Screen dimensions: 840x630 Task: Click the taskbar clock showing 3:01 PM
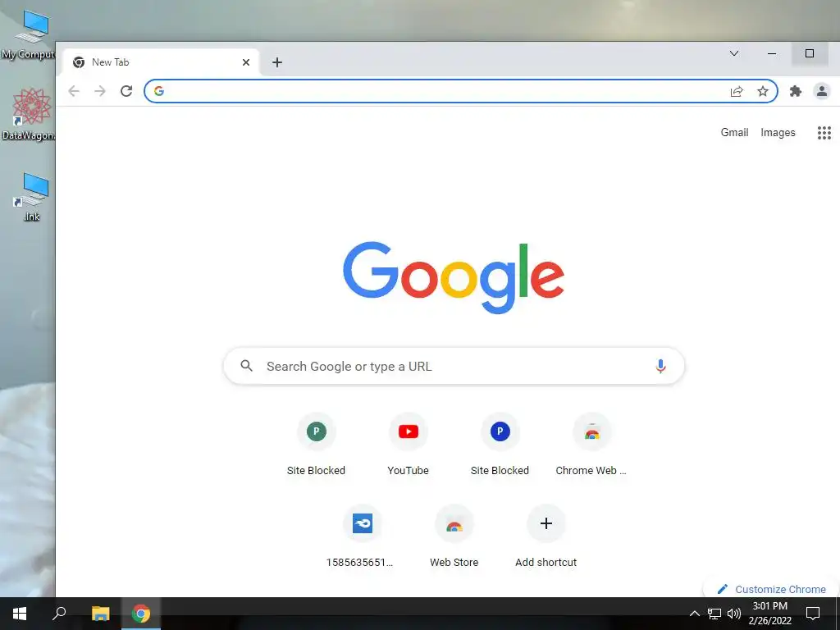pos(769,614)
